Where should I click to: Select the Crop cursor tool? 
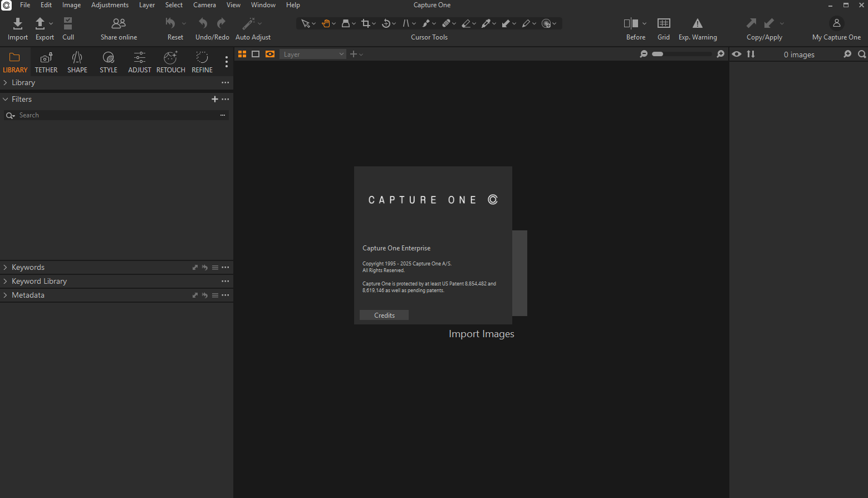tap(366, 23)
